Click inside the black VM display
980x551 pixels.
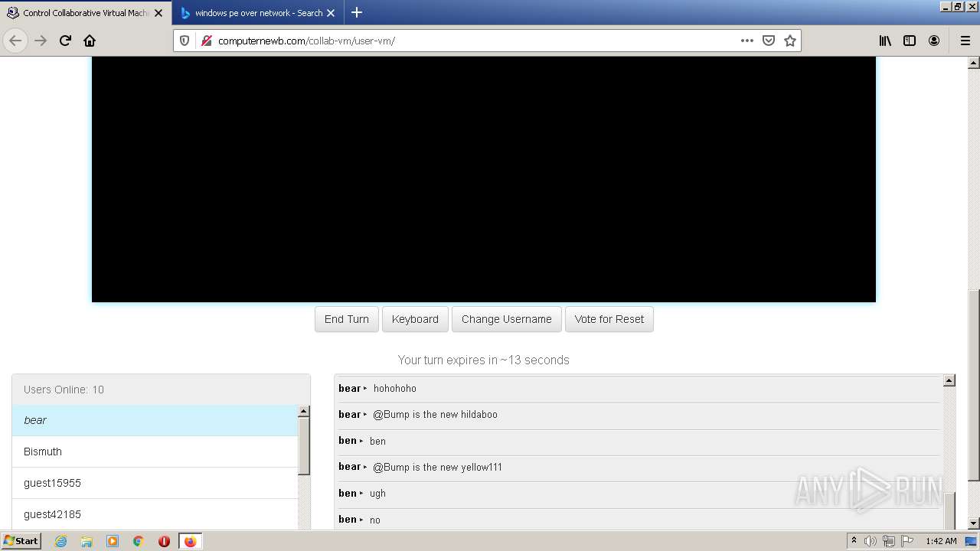tap(484, 179)
